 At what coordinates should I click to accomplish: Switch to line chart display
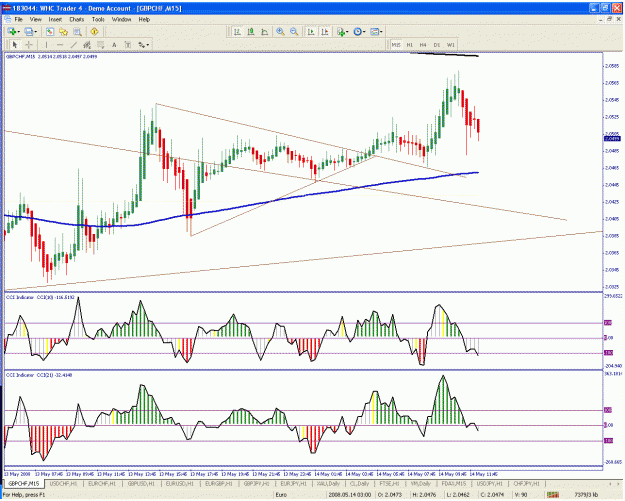coord(264,31)
